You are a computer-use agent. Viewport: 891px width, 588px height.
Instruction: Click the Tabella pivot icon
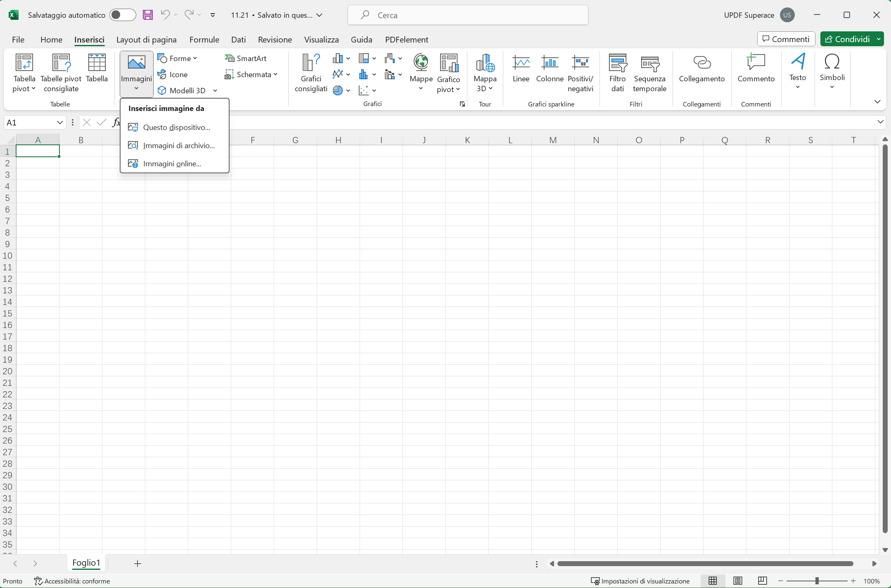[x=24, y=63]
